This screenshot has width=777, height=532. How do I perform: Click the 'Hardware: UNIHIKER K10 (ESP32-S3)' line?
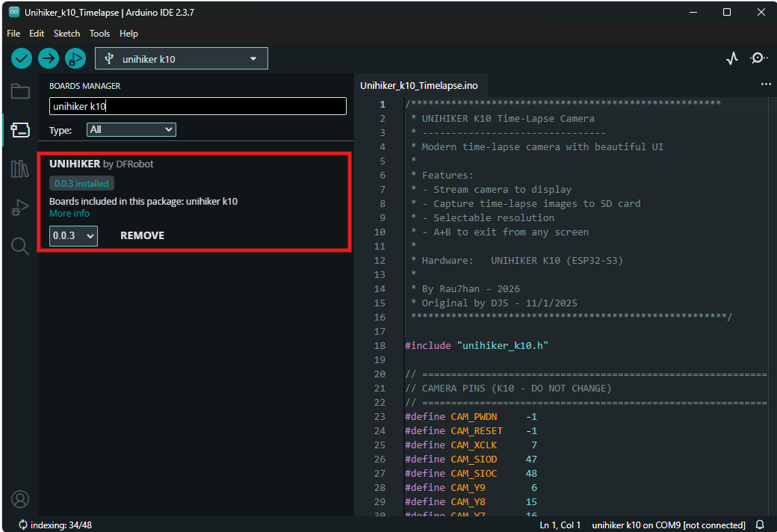(x=517, y=260)
